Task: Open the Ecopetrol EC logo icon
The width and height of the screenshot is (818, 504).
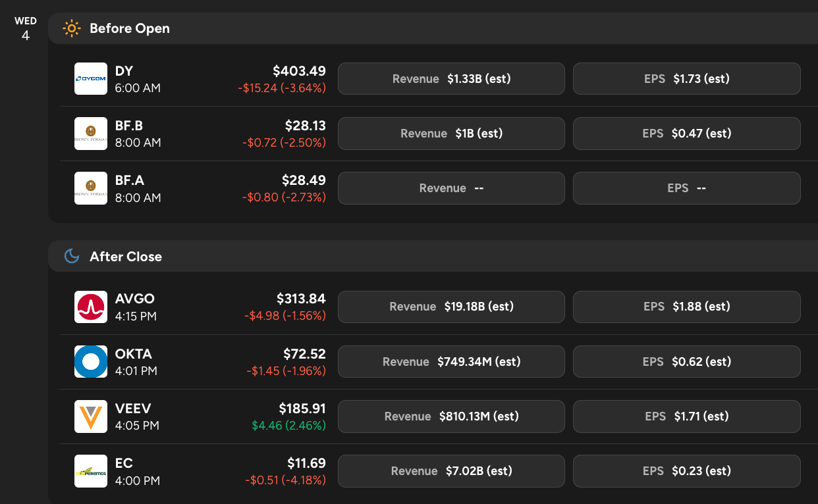Action: pos(91,471)
